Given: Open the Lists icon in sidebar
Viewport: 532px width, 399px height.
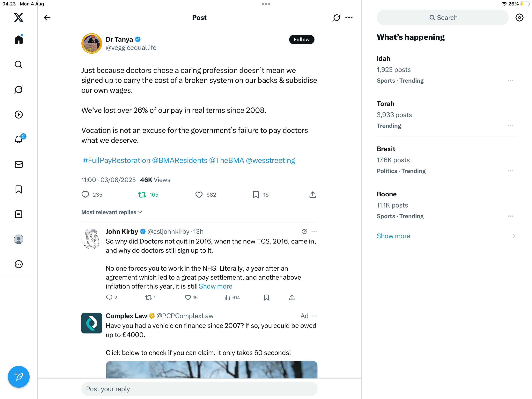Looking at the screenshot, I should 18,214.
